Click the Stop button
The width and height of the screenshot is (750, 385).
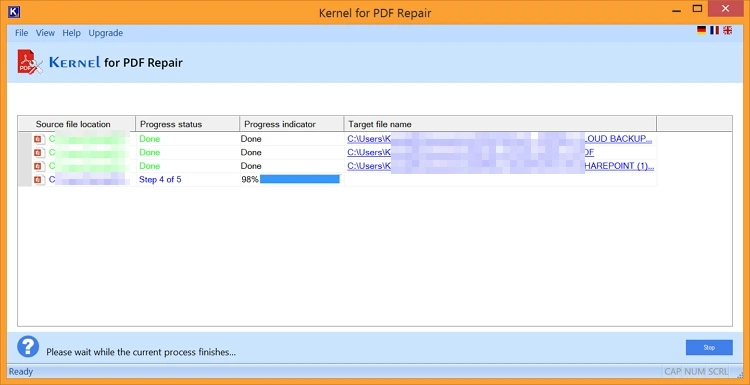tap(709, 348)
